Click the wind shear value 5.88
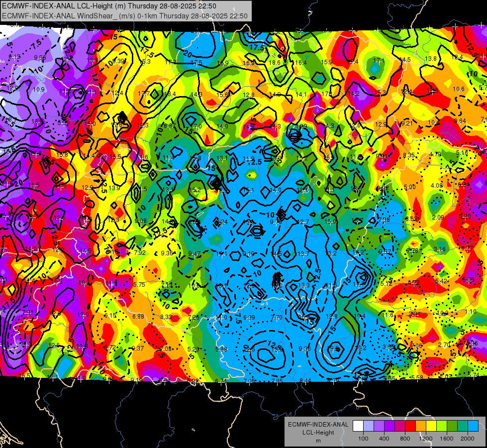The height and width of the screenshot is (448, 487). pyautogui.click(x=221, y=349)
